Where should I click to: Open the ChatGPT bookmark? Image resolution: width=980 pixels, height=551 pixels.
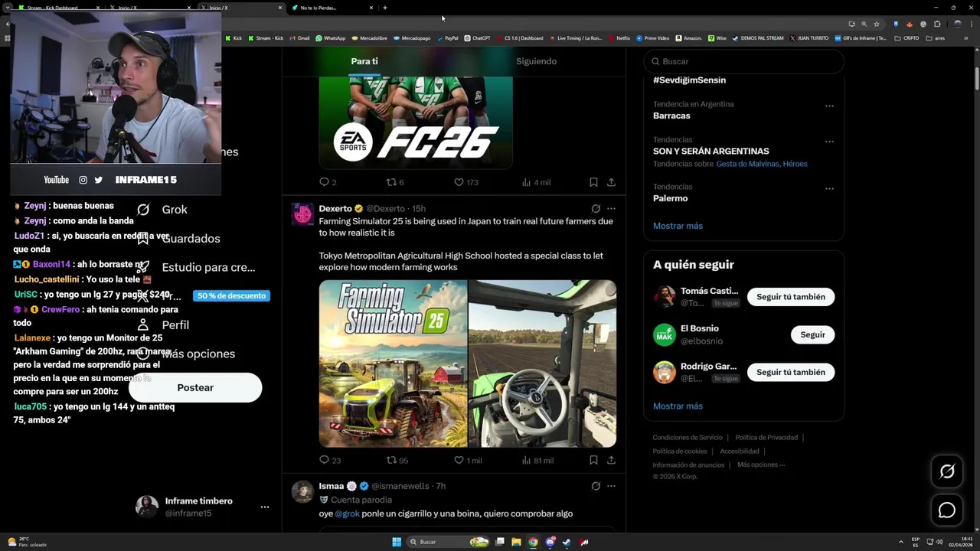478,37
